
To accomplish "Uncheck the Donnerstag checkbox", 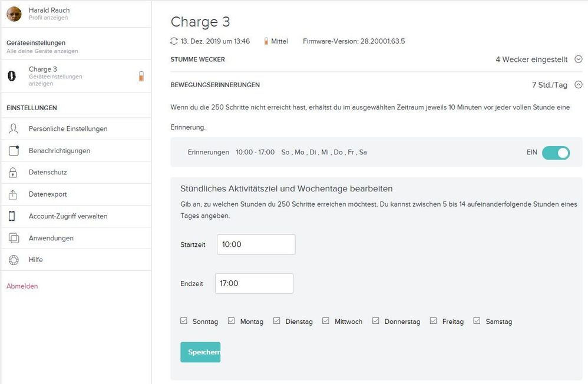I will (376, 321).
